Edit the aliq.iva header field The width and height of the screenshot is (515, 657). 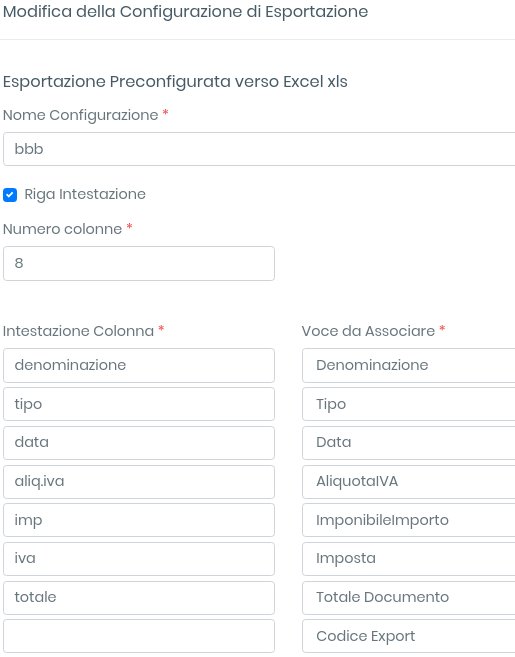pyautogui.click(x=139, y=481)
